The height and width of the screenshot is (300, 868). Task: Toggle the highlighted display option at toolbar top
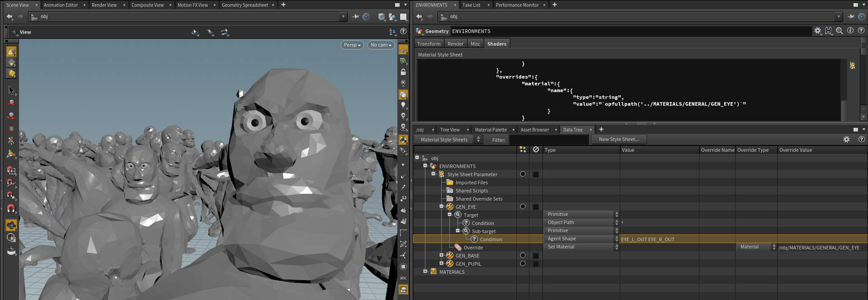click(x=403, y=50)
